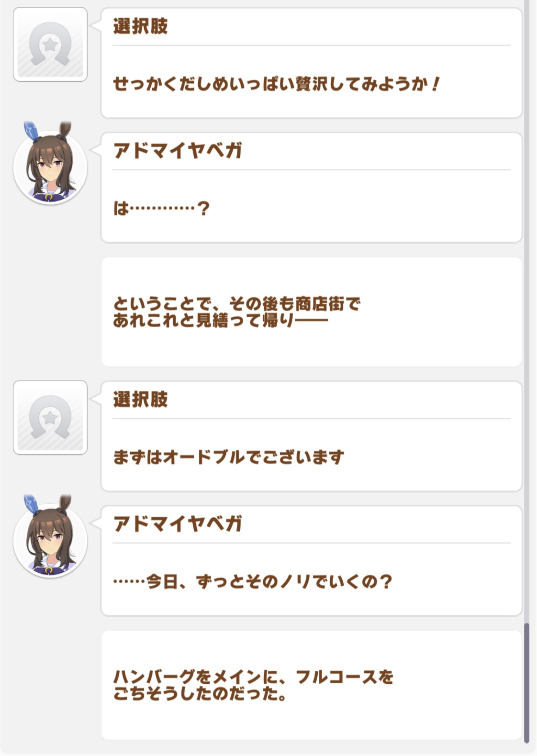This screenshot has width=537, height=756.
Task: Click the dark scrollbar thumb of the log
Action: click(x=526, y=682)
